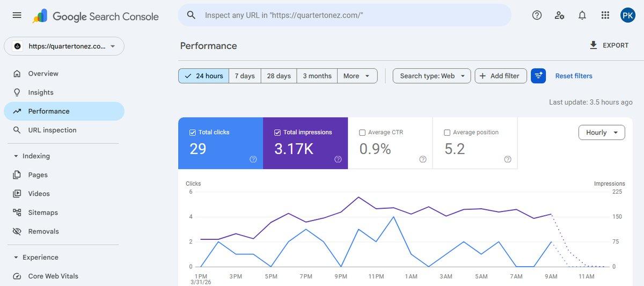Open Performance in sidebar
Image resolution: width=644 pixels, height=286 pixels.
tap(64, 111)
